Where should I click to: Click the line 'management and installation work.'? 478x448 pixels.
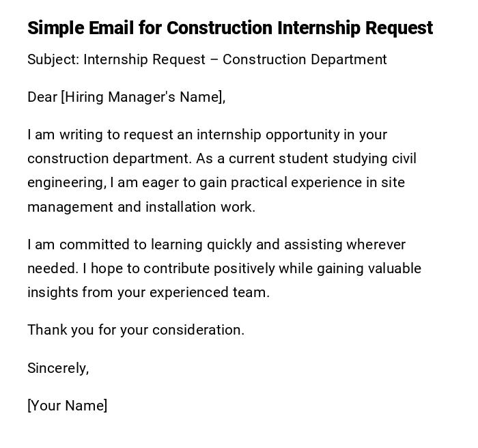pos(141,207)
